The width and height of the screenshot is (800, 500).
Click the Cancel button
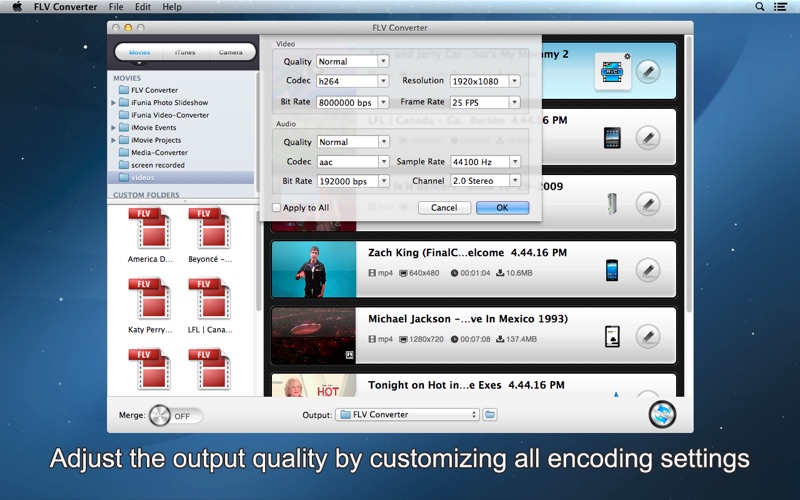pos(444,208)
